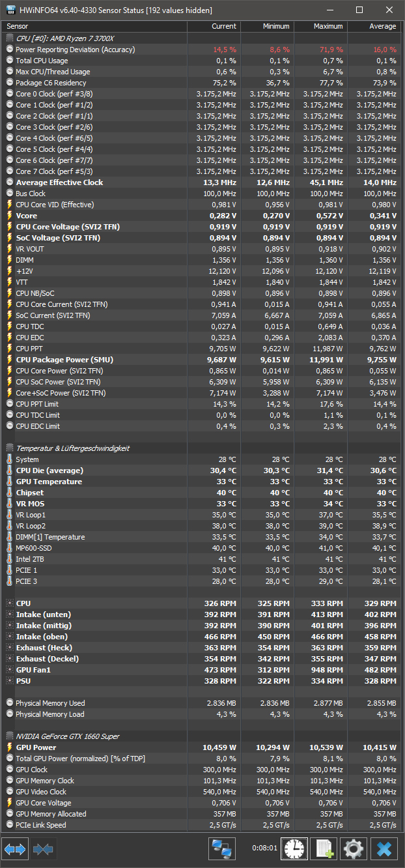Click the Average column header
The image size is (405, 868).
[x=374, y=26]
